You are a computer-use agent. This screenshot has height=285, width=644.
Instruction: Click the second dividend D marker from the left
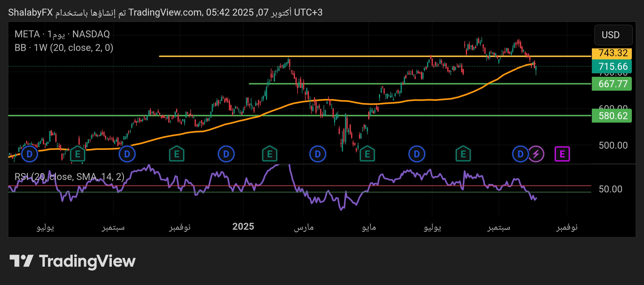coord(127,154)
